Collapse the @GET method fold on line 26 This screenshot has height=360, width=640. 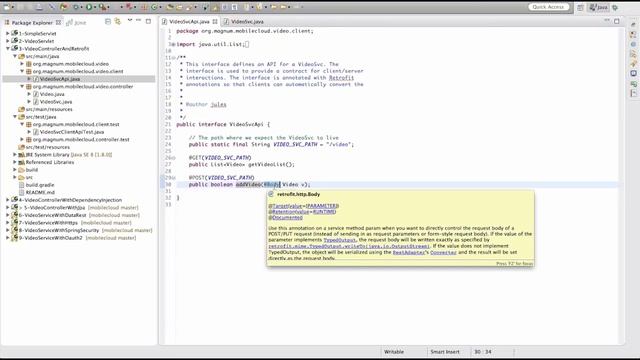[173, 158]
